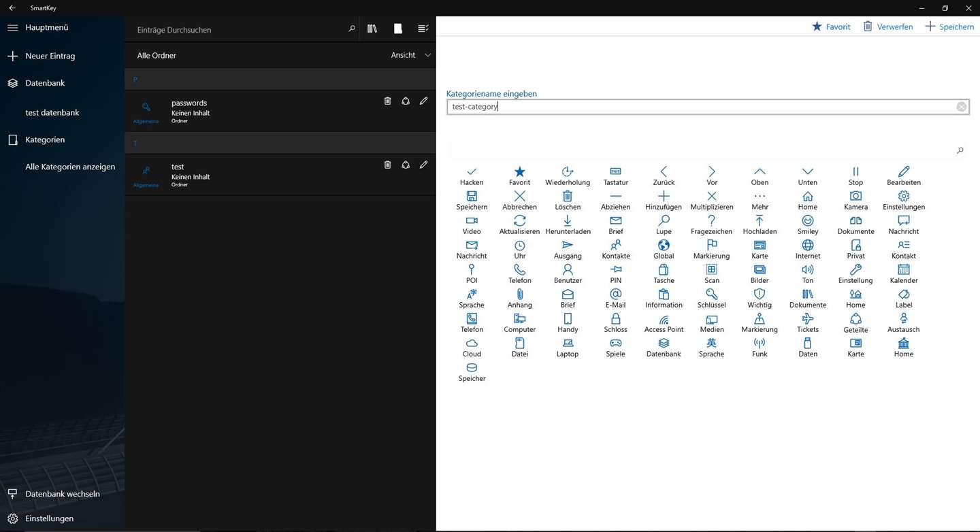Expand the Ansicht dropdown

click(411, 55)
